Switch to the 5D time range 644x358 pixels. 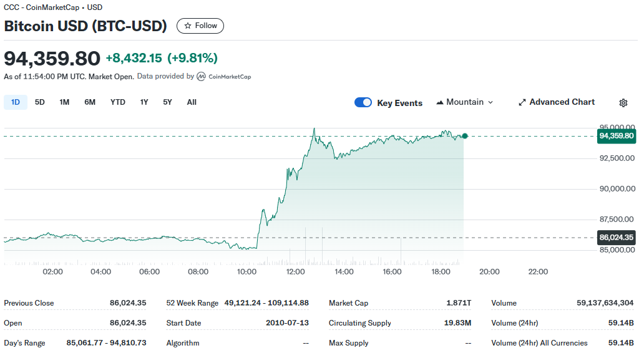click(x=39, y=102)
